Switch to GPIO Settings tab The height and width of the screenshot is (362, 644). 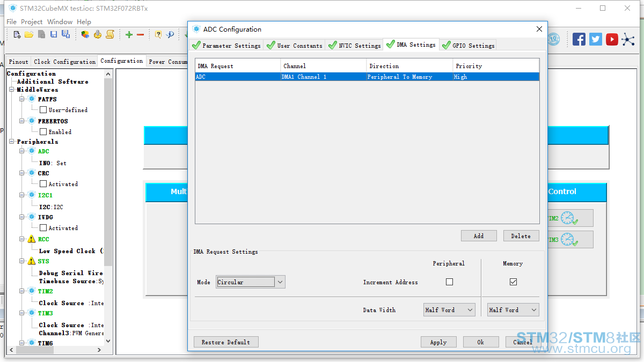coord(468,46)
